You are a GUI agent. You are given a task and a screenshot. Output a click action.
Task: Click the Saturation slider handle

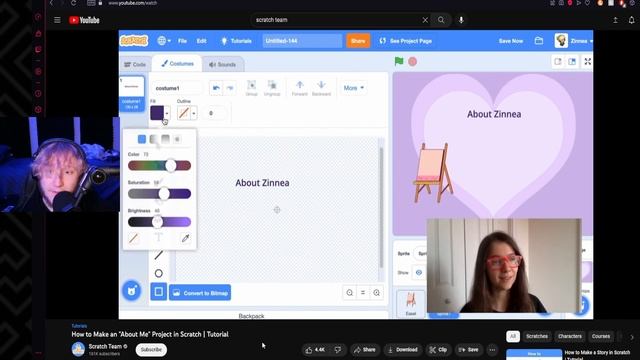tap(164, 193)
